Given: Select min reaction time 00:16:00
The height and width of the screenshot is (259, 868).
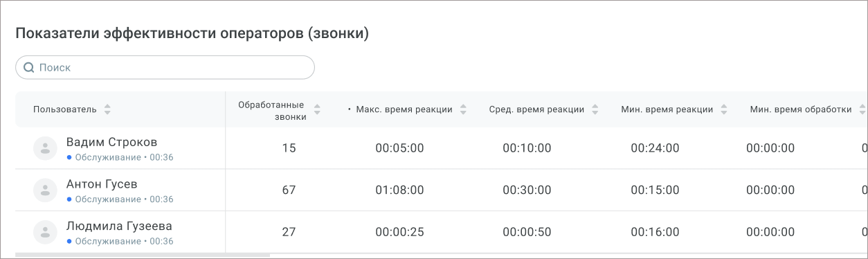Looking at the screenshot, I should click(655, 232).
